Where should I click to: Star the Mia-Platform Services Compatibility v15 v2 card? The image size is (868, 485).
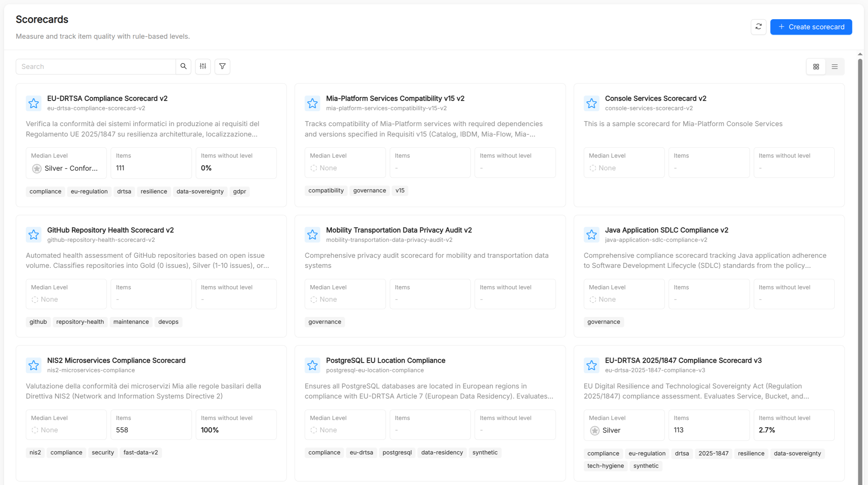(312, 103)
